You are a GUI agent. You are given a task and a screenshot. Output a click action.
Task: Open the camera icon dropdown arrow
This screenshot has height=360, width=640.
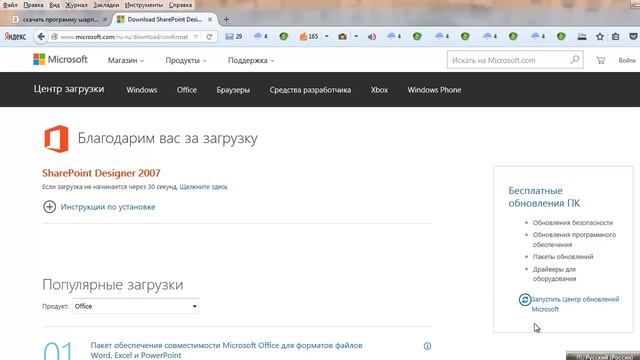[356, 37]
